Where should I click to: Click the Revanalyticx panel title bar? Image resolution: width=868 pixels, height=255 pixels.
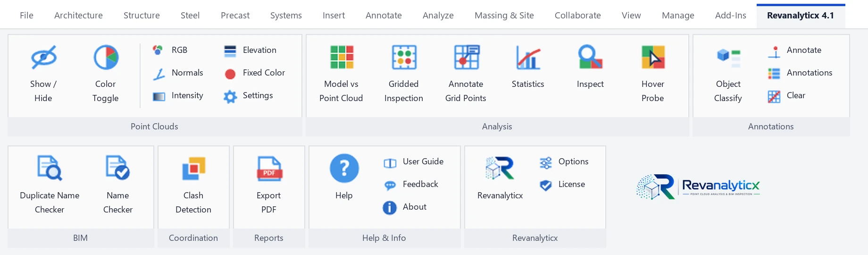coord(535,238)
